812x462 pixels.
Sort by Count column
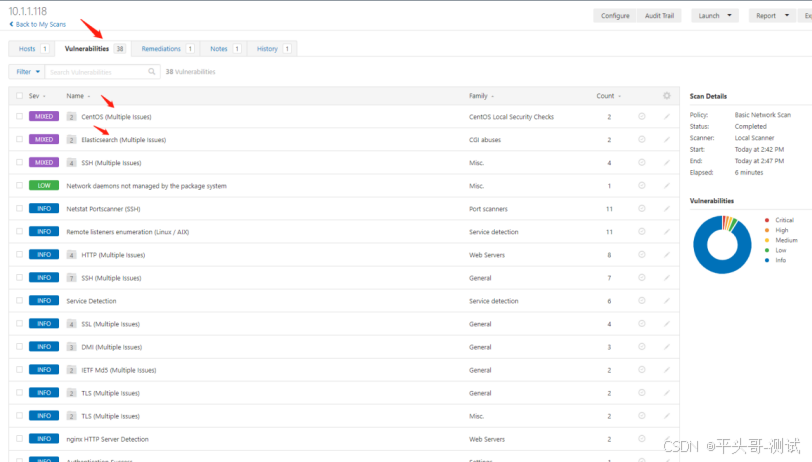[608, 96]
